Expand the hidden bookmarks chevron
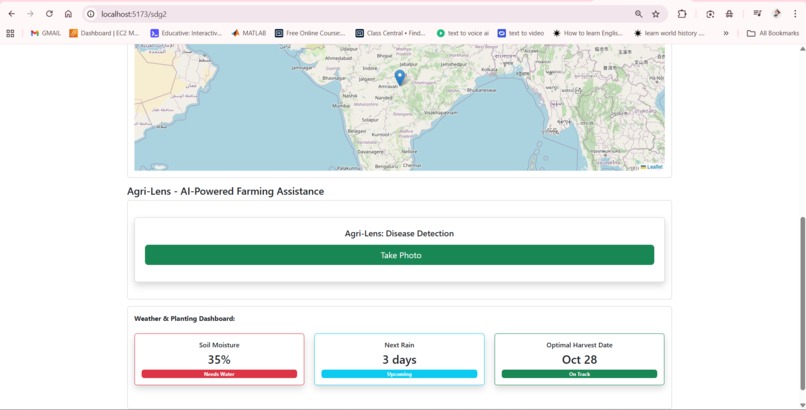 (x=726, y=33)
